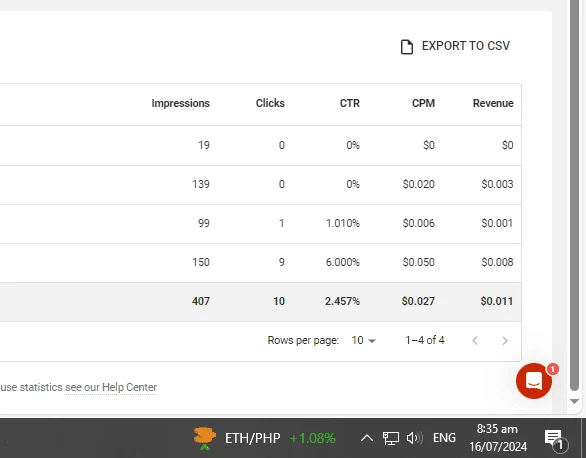The image size is (586, 458).
Task: Select the 9 clicks cell
Action: click(x=282, y=262)
